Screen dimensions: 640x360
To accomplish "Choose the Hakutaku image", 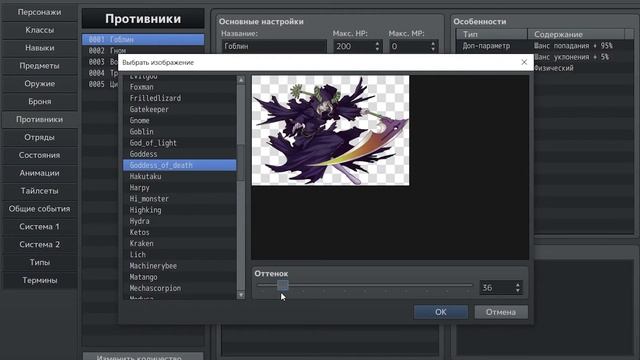I will pos(180,177).
